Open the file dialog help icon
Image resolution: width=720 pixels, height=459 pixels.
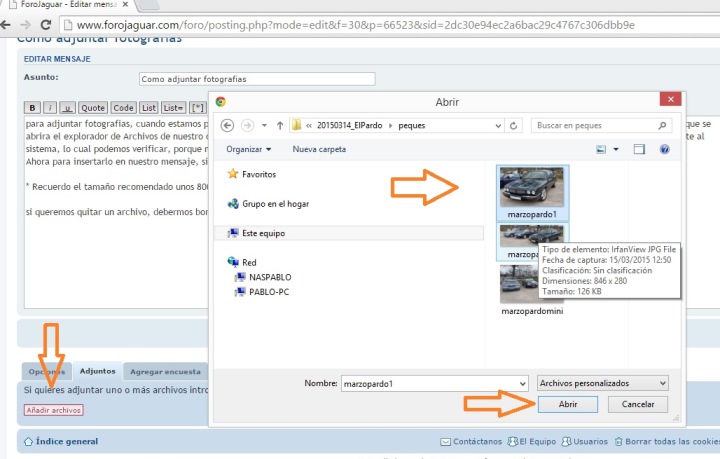click(664, 149)
